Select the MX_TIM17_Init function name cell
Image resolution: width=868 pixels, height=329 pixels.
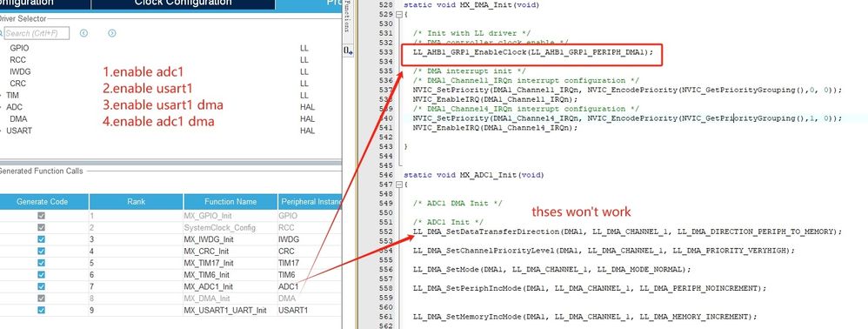tap(230, 263)
